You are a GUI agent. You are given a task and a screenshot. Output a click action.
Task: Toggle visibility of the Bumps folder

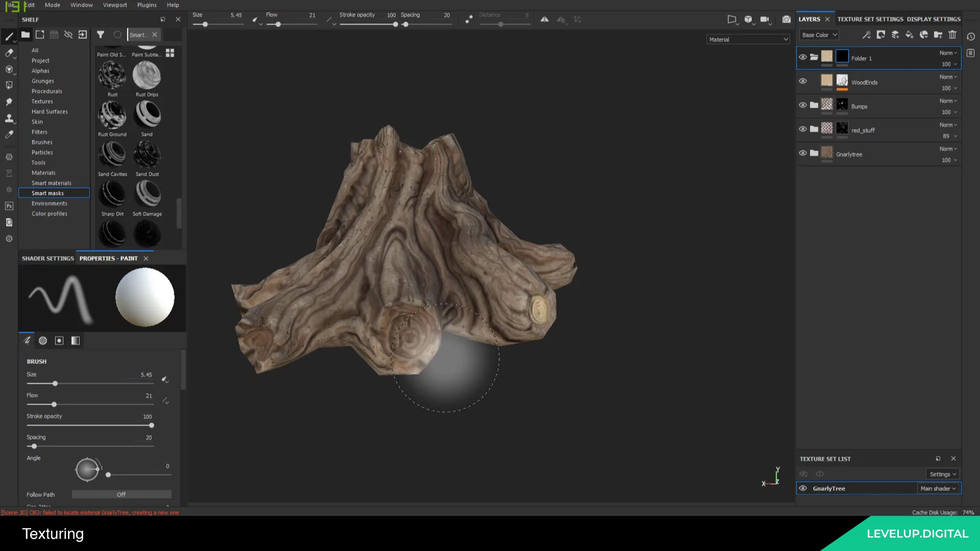(x=802, y=105)
